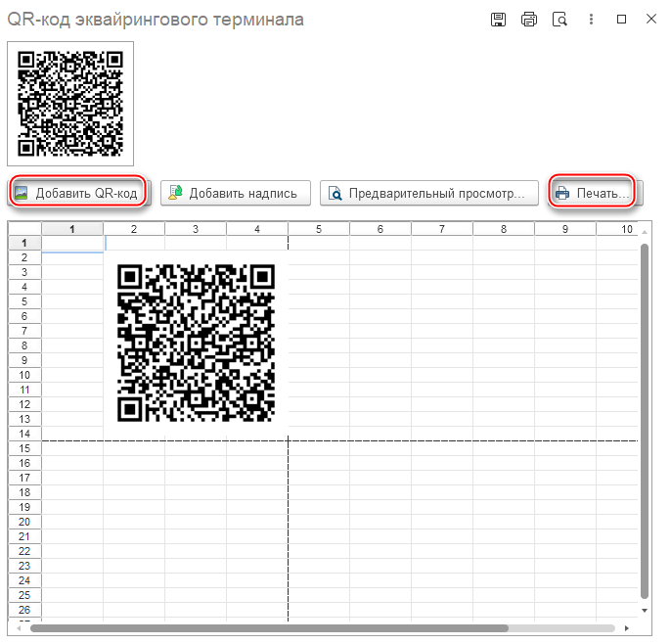
Task: Select row header 14
Action: point(24,434)
